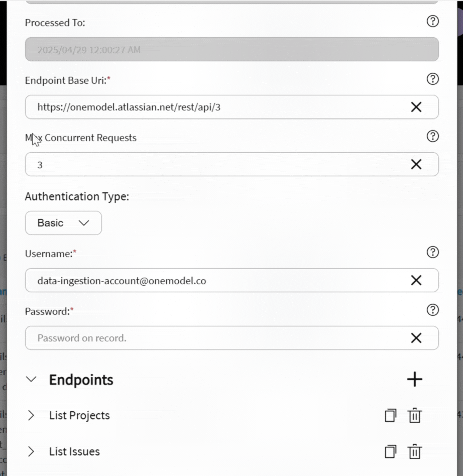Click the Username help question mark
463x476 pixels.
click(x=432, y=253)
